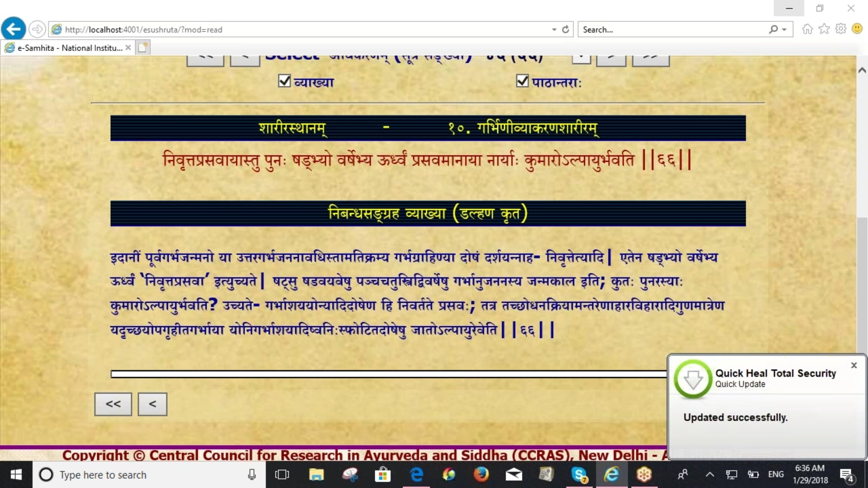The width and height of the screenshot is (868, 488).
Task: Open File Explorer from the taskbar
Action: [316, 474]
